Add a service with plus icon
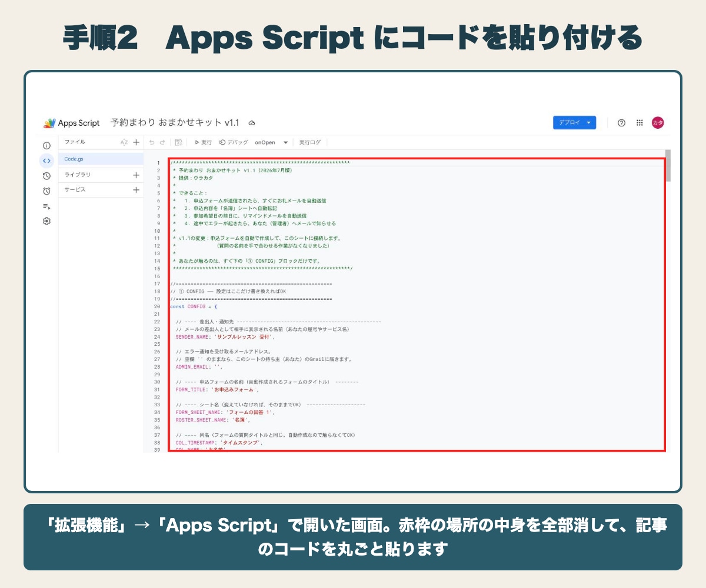706x588 pixels. 136,190
